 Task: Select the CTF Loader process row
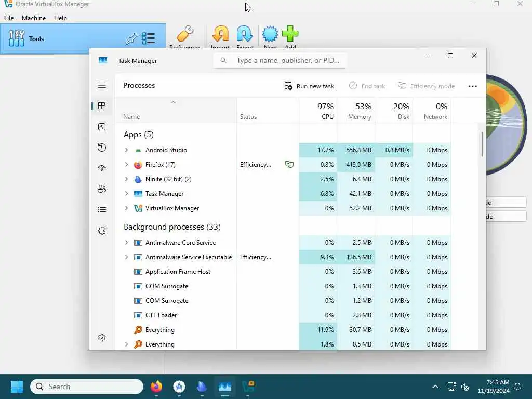tap(283, 315)
